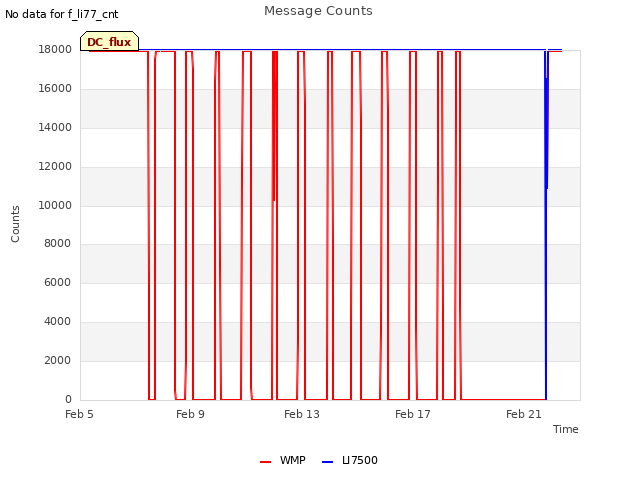Click the Counts y-axis title

tap(15, 224)
